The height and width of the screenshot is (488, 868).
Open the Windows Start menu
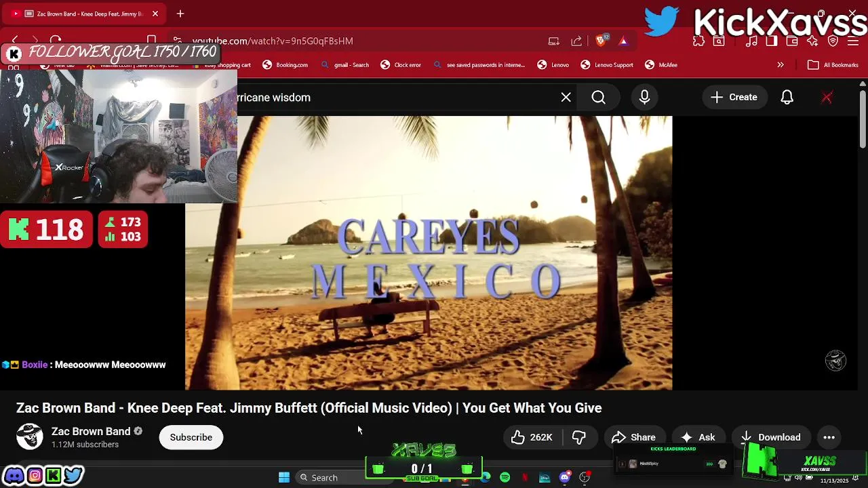pyautogui.click(x=284, y=478)
